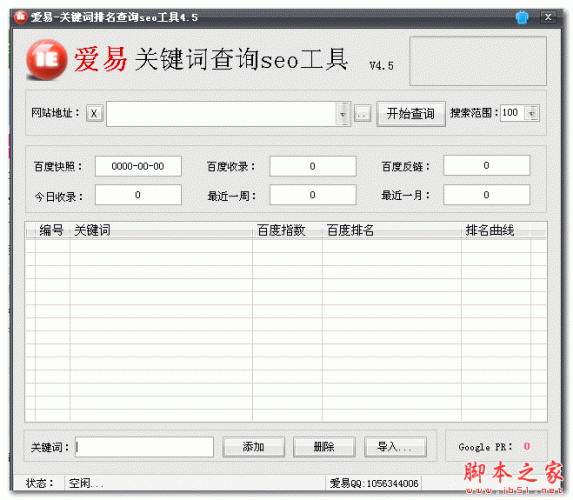Close the window with the X button

point(548,17)
